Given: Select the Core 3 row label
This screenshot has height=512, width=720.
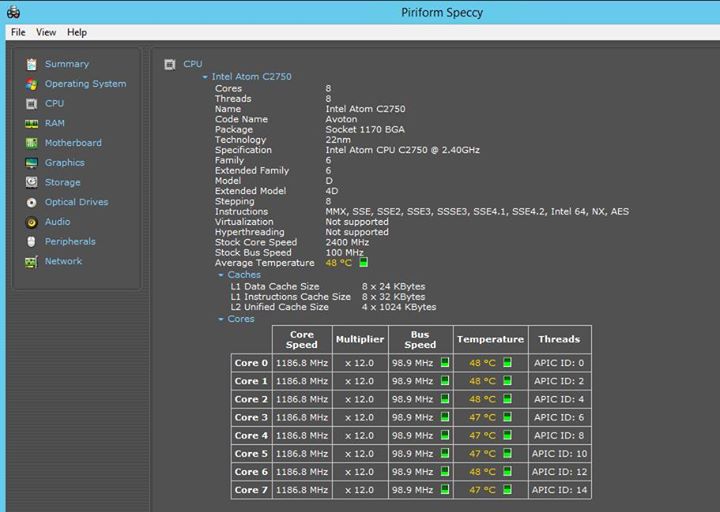Looking at the screenshot, I should pyautogui.click(x=251, y=417).
